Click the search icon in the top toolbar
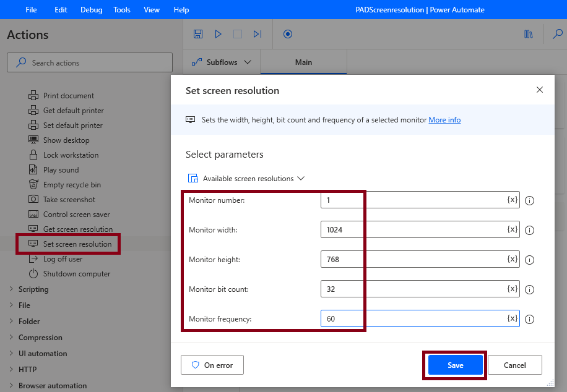 coord(558,35)
